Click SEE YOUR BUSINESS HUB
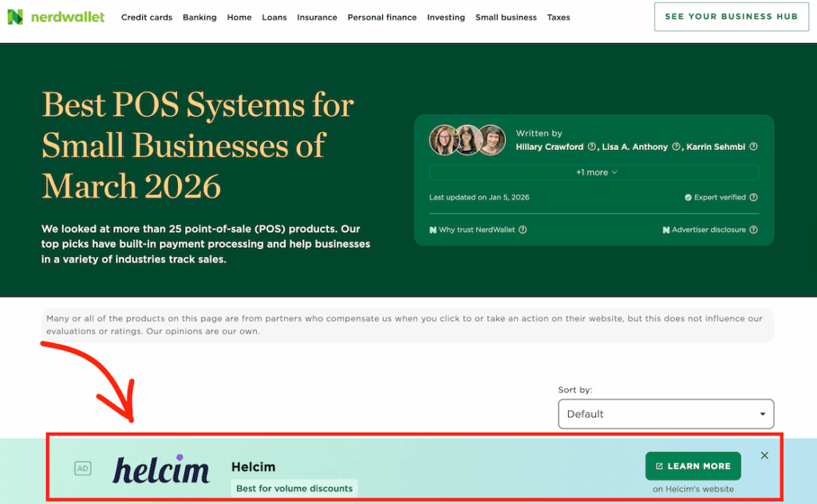This screenshot has width=817, height=504. [731, 17]
